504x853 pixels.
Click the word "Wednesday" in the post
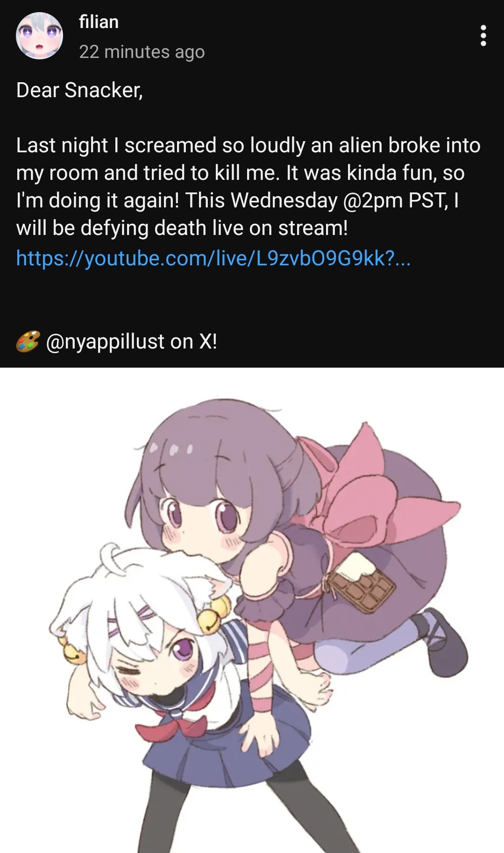pyautogui.click(x=284, y=200)
